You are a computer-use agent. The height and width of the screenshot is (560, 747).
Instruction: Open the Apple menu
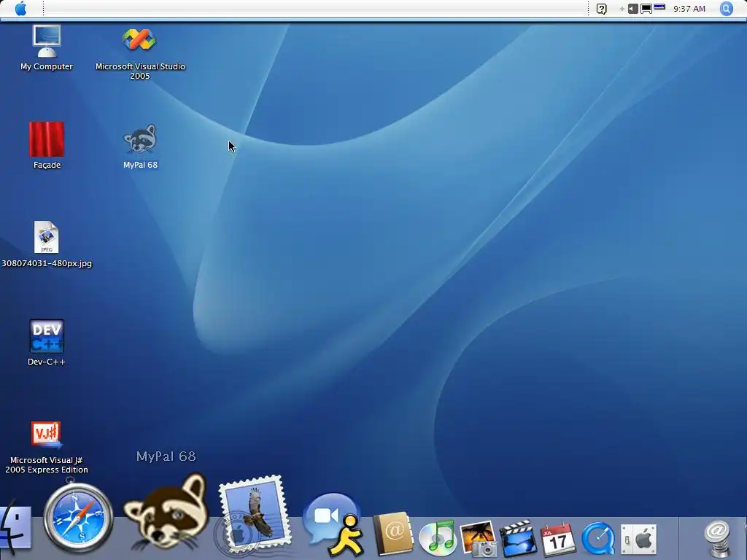click(x=20, y=9)
